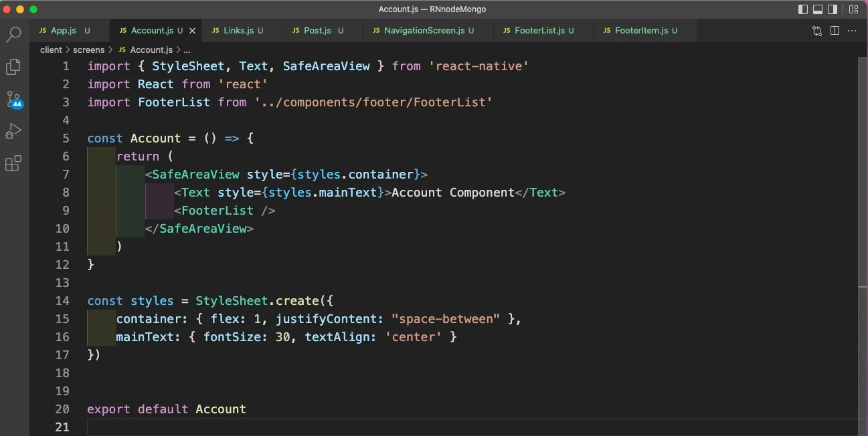Close the Account.js tab

(193, 31)
